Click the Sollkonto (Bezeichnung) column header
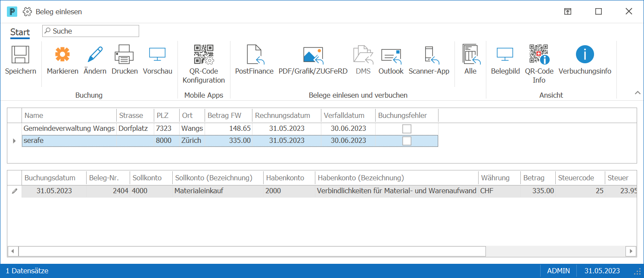This screenshot has width=644, height=278. pos(218,178)
